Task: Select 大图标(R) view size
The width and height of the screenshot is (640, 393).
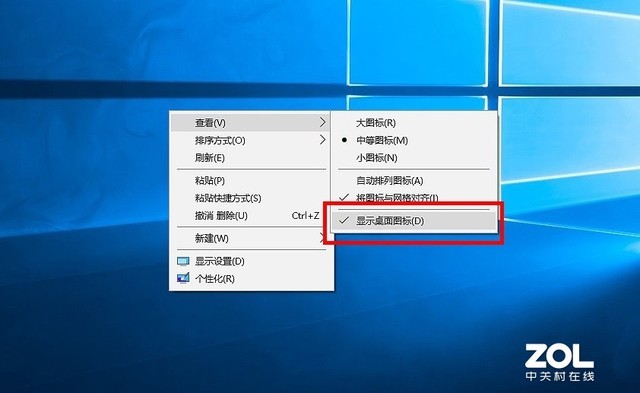Action: 414,122
